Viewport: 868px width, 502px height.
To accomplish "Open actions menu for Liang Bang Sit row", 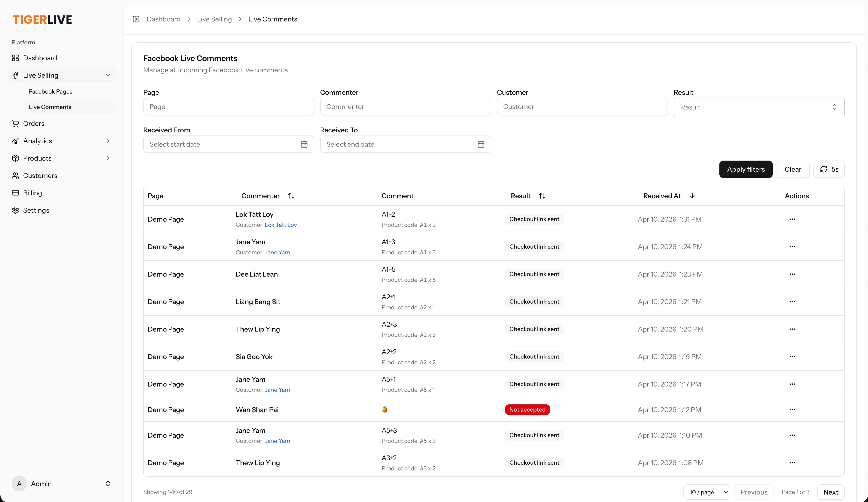I will pos(792,302).
